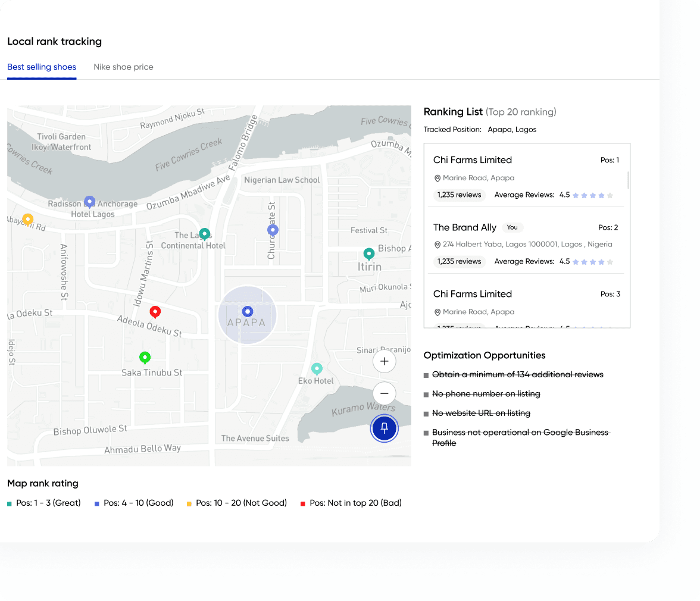The image size is (700, 601).
Task: Click the teal marker at Lagos Continental Hotel
Action: pyautogui.click(x=204, y=233)
